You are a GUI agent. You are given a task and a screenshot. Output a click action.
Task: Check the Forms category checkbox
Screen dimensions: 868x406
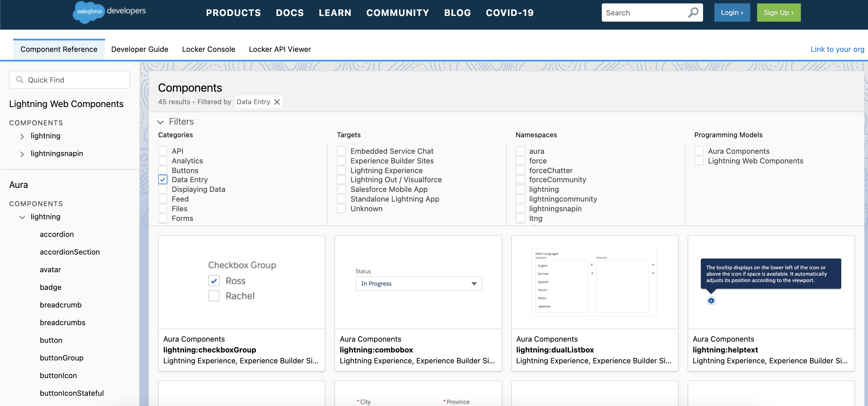pyautogui.click(x=163, y=218)
